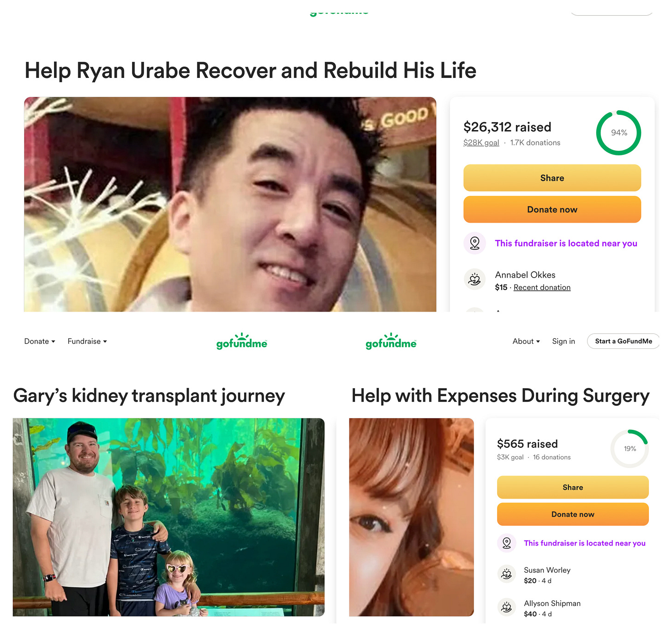Image resolution: width=672 pixels, height=636 pixels.
Task: Click Share on Ryan Urabe's fundraiser
Action: [x=552, y=178]
